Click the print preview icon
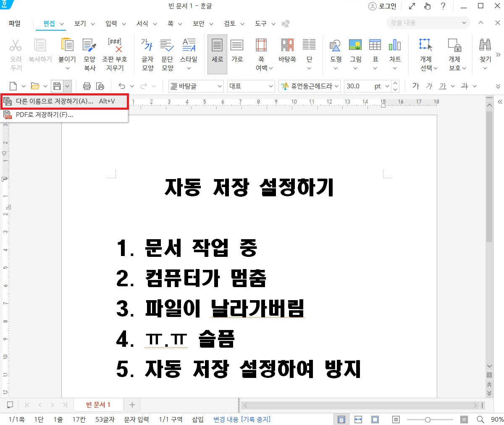This screenshot has width=504, height=425. pyautogui.click(x=100, y=86)
